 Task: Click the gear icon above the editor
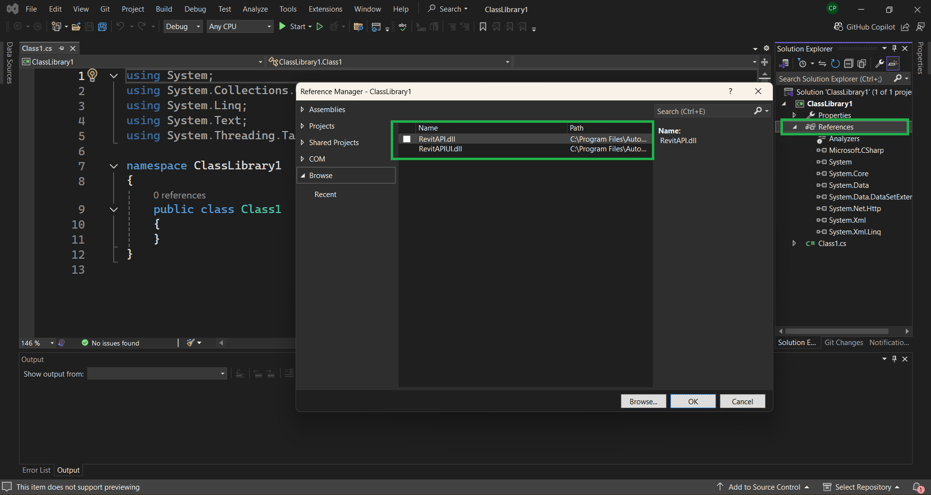point(766,48)
